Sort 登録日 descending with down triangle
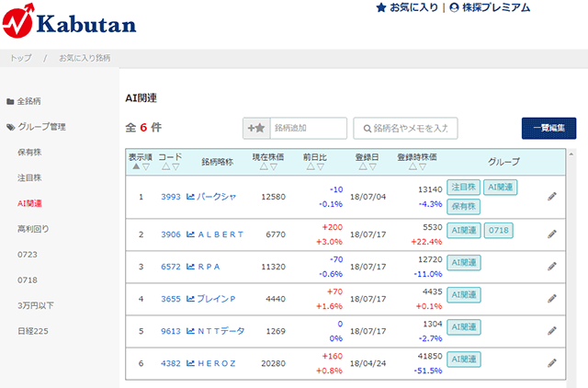Viewport: 588px width, 388px height. tap(372, 166)
